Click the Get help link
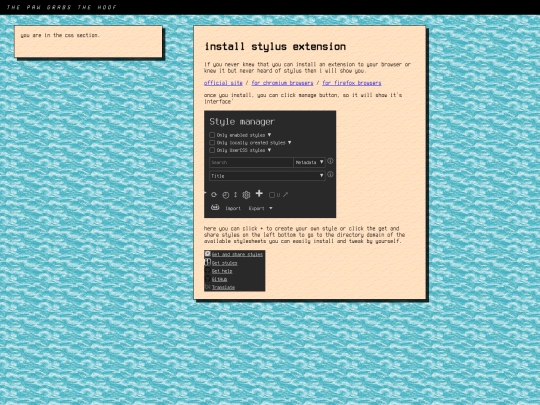The height and width of the screenshot is (405, 540). (x=222, y=271)
